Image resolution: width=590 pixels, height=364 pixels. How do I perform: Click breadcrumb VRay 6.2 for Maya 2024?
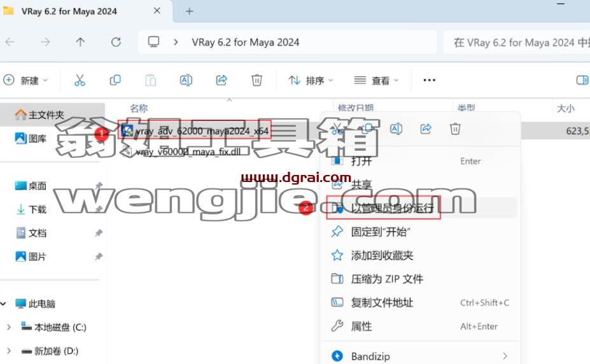[x=245, y=42]
